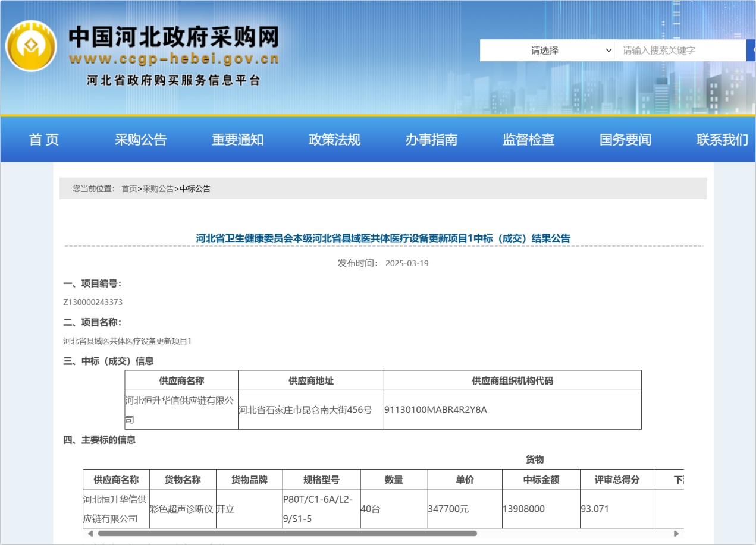This screenshot has height=545, width=756.
Task: Open 采购公告 navigation menu item
Action: [x=141, y=140]
